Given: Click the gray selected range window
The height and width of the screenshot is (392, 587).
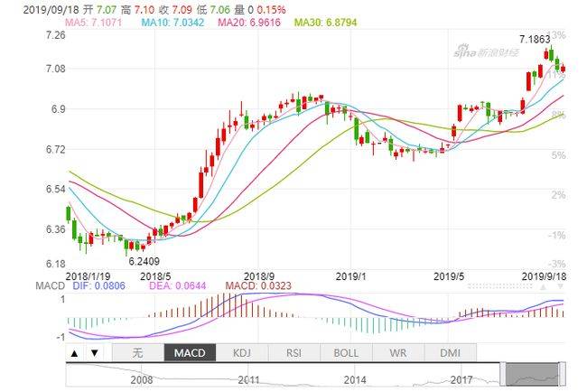Looking at the screenshot, I should point(532,374).
